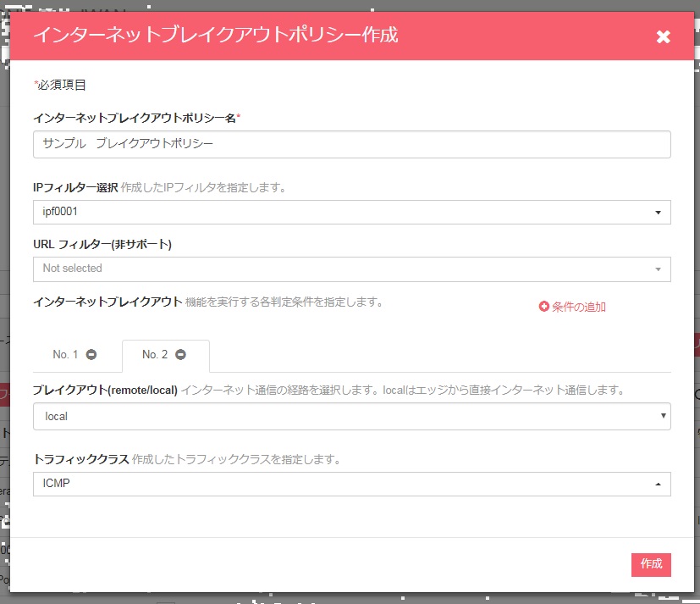Expand the トラフィッククラス dropdown showing ICMP
Screen dimensions: 700x604
tap(352, 484)
